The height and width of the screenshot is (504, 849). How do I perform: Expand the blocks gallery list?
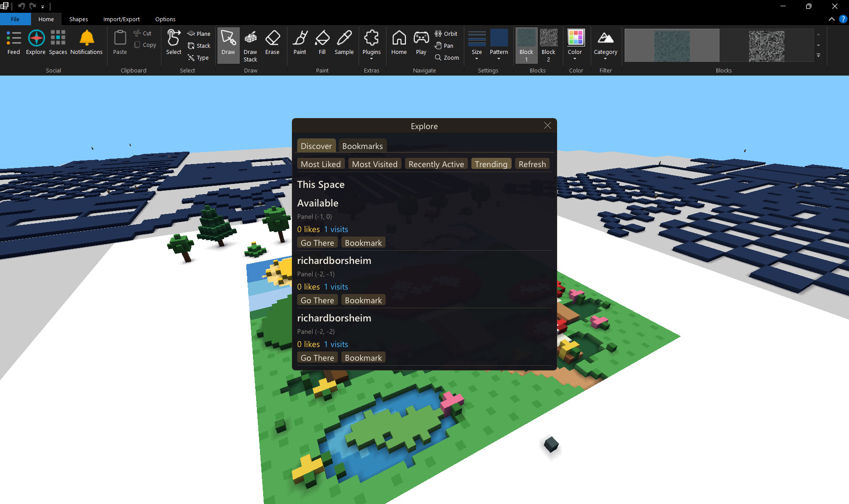coord(818,55)
